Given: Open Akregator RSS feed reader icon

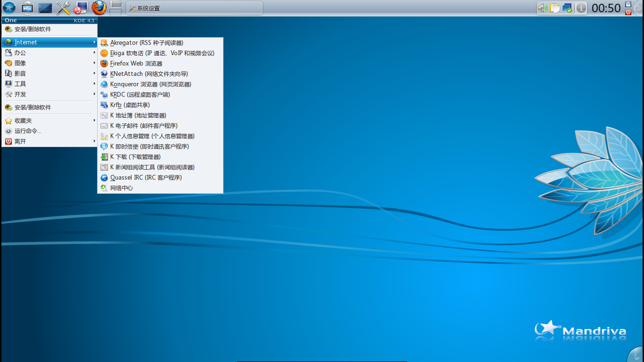Looking at the screenshot, I should (x=104, y=43).
